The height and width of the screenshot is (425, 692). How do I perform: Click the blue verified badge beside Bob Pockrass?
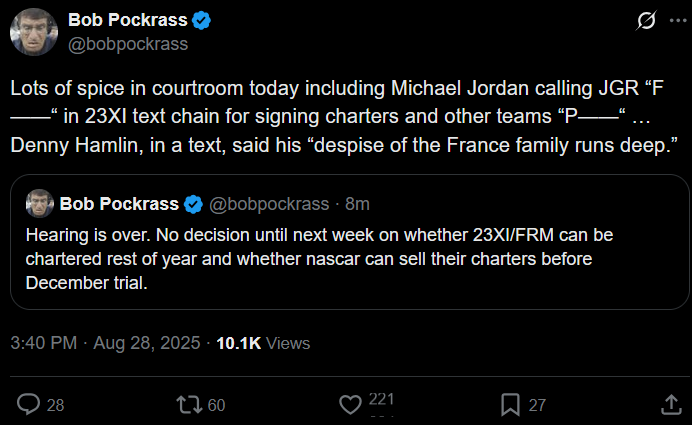coord(202,21)
